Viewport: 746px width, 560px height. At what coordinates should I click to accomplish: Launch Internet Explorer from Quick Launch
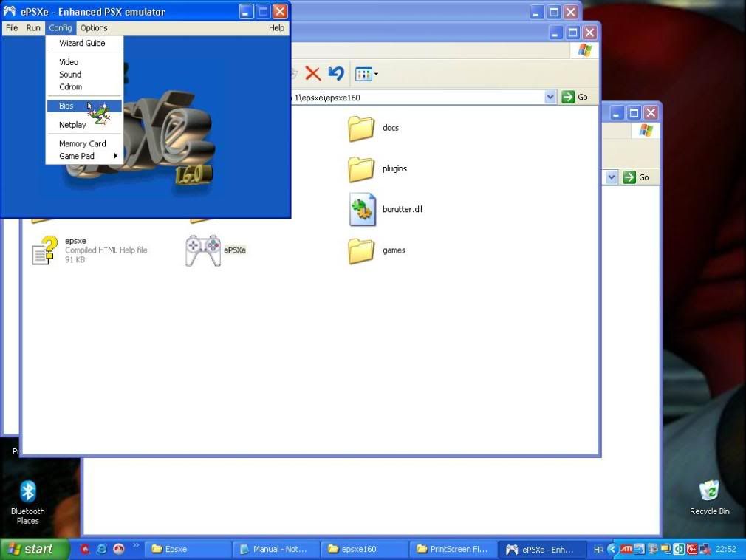(101, 549)
